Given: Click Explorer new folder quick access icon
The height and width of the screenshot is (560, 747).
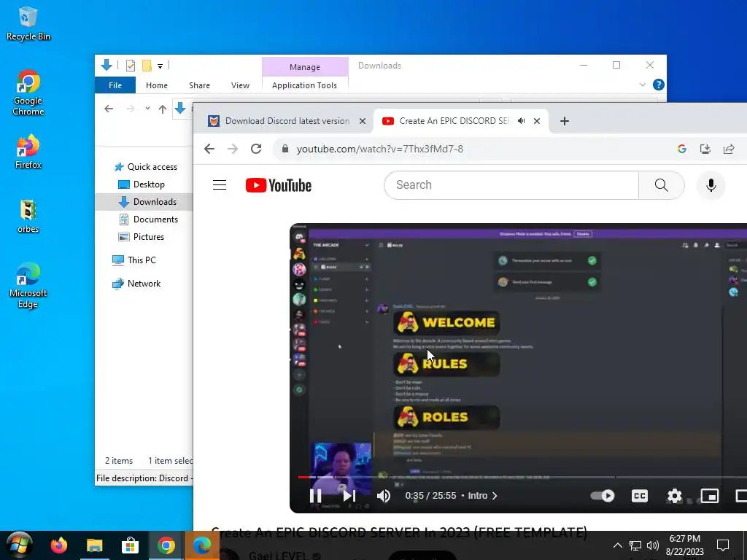Looking at the screenshot, I should click(147, 66).
